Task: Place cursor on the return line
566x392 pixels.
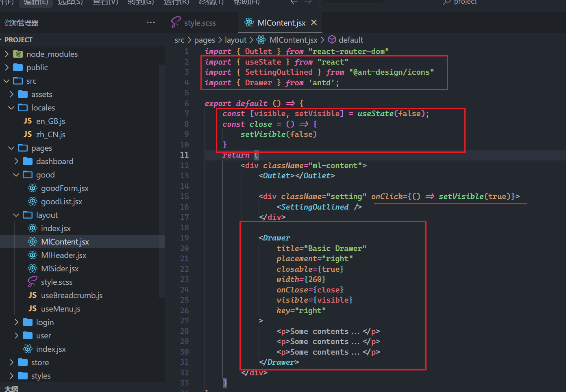Action: (385, 155)
